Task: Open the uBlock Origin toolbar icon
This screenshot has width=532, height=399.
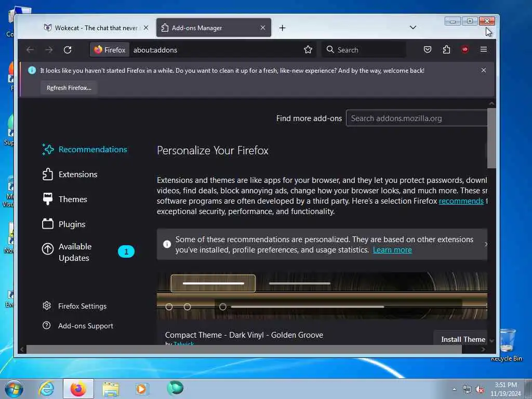Action: tap(465, 49)
